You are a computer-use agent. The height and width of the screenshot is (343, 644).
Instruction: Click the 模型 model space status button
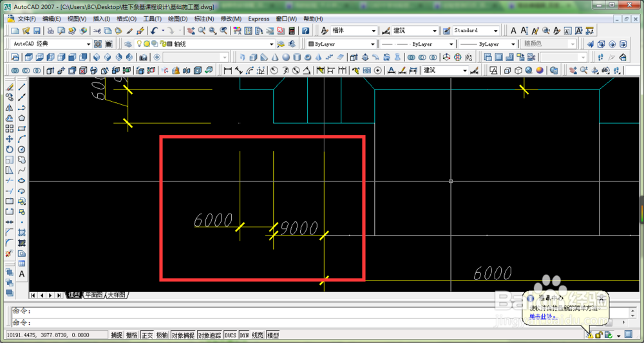[272, 335]
